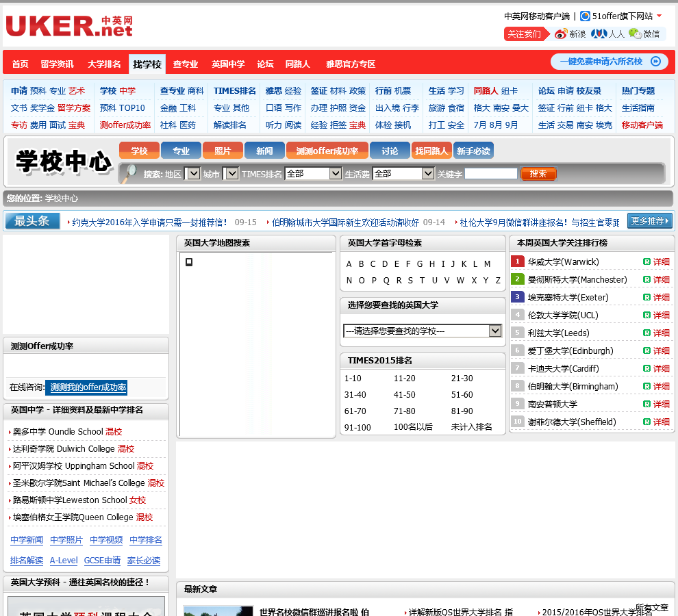
Task: Open the 城市 city dropdown
Action: (231, 174)
